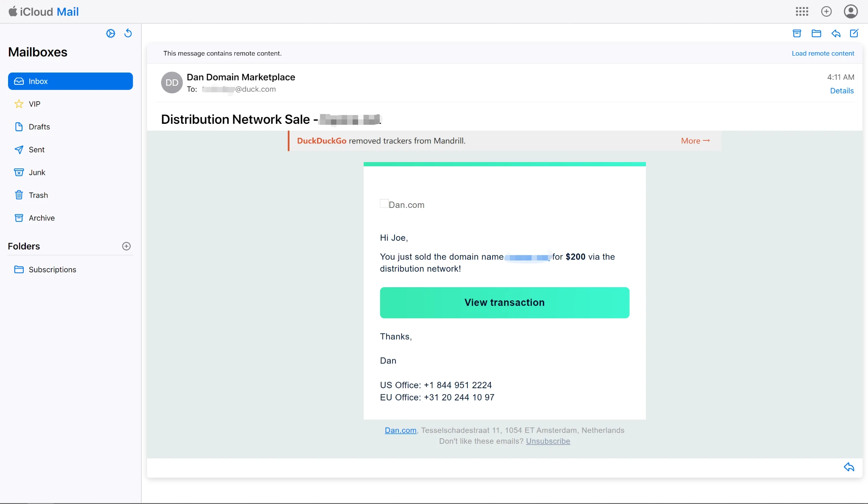The image size is (868, 504).
Task: Click Load remote content
Action: click(823, 53)
